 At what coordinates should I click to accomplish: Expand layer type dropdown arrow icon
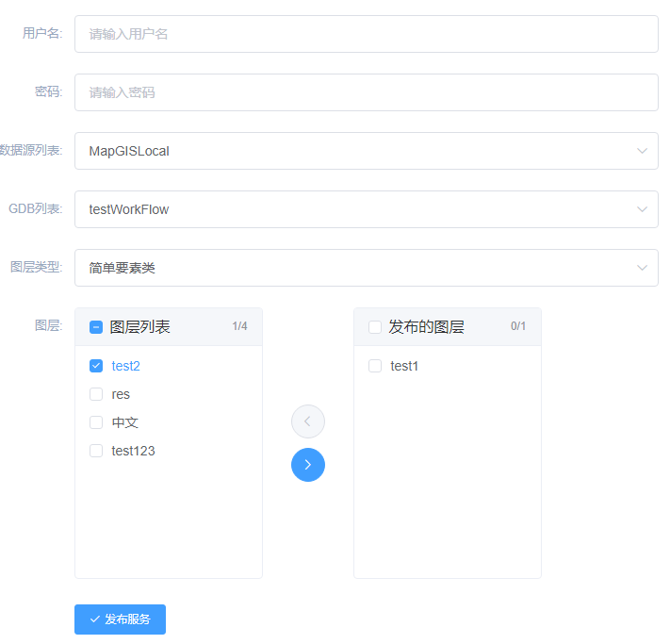642,268
